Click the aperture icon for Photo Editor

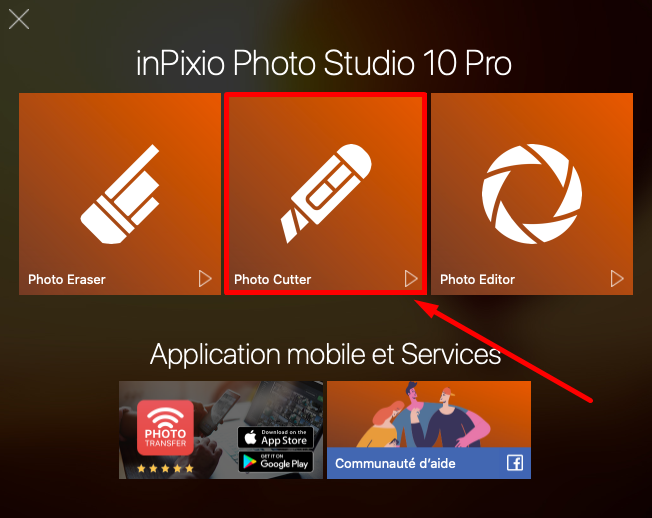coord(532,194)
